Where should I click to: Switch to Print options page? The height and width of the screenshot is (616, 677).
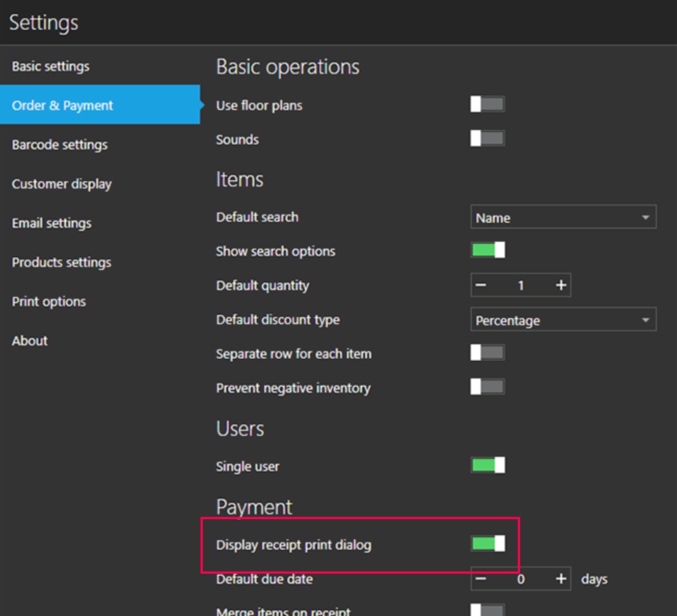[x=49, y=301]
